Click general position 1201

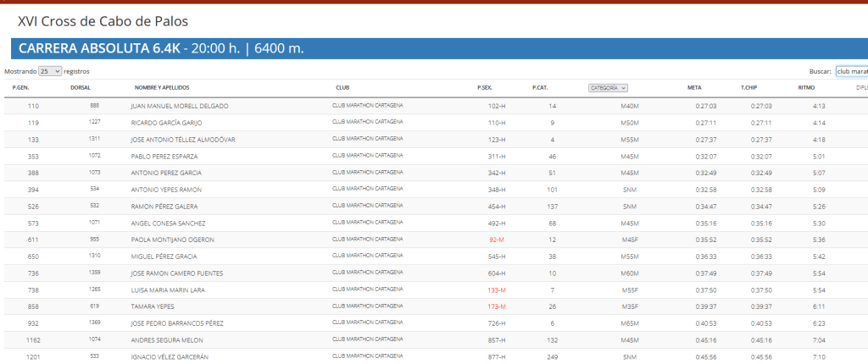[x=33, y=357]
